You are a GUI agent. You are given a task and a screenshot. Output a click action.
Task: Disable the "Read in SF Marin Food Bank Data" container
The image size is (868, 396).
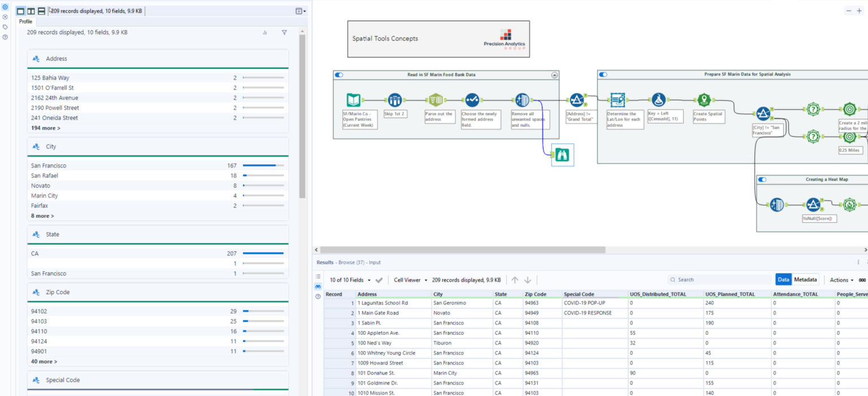pyautogui.click(x=338, y=74)
